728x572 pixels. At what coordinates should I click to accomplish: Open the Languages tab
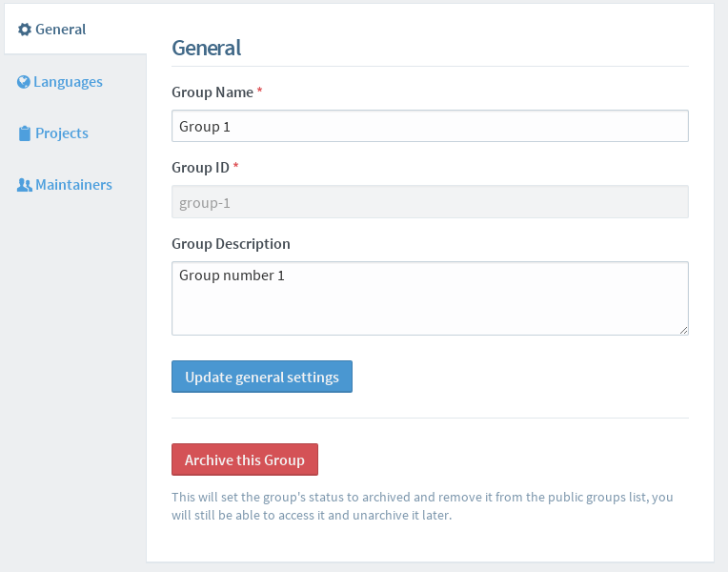68,82
